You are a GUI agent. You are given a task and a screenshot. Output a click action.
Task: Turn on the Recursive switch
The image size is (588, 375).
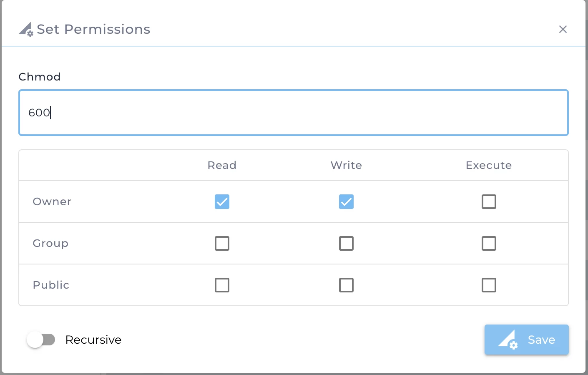(x=41, y=340)
